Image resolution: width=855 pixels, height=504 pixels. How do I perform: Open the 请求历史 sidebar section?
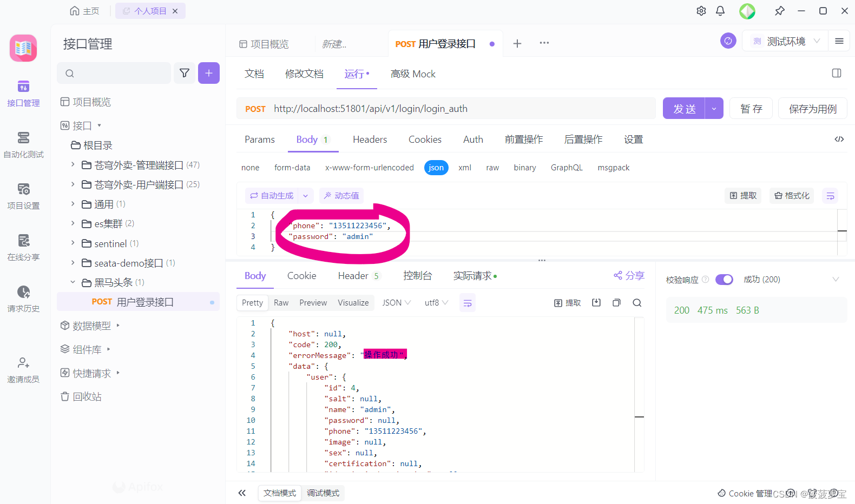click(23, 300)
